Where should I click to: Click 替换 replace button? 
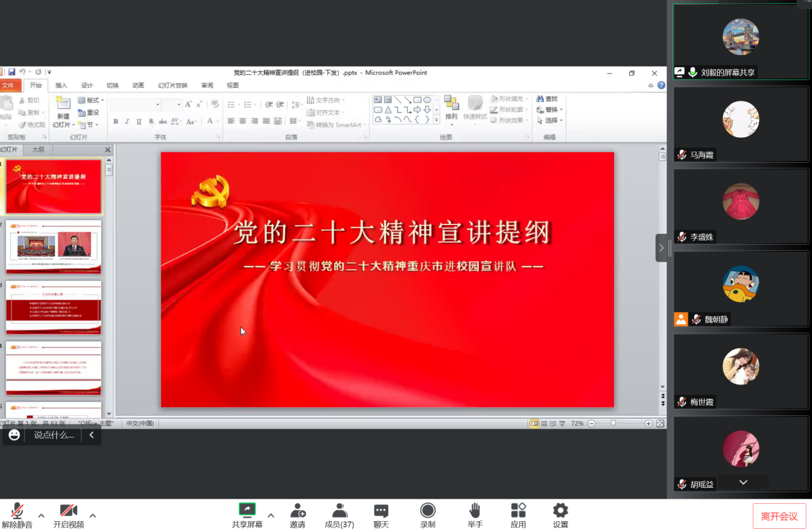tap(549, 110)
